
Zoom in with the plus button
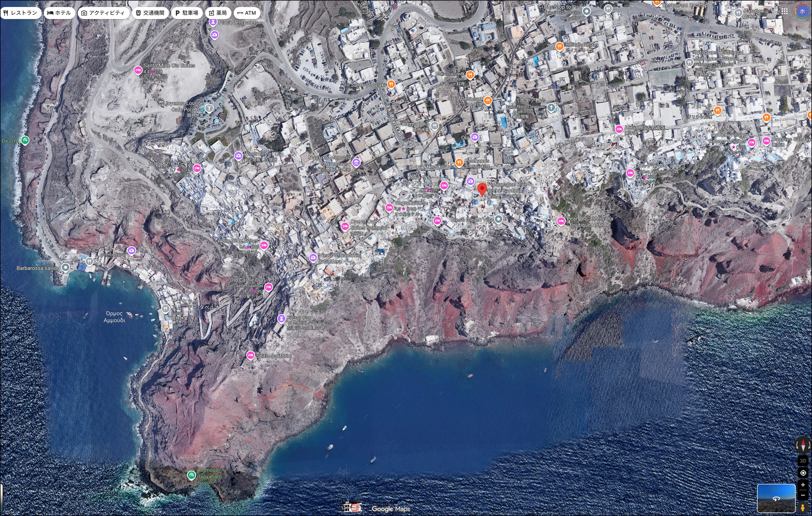pyautogui.click(x=803, y=485)
